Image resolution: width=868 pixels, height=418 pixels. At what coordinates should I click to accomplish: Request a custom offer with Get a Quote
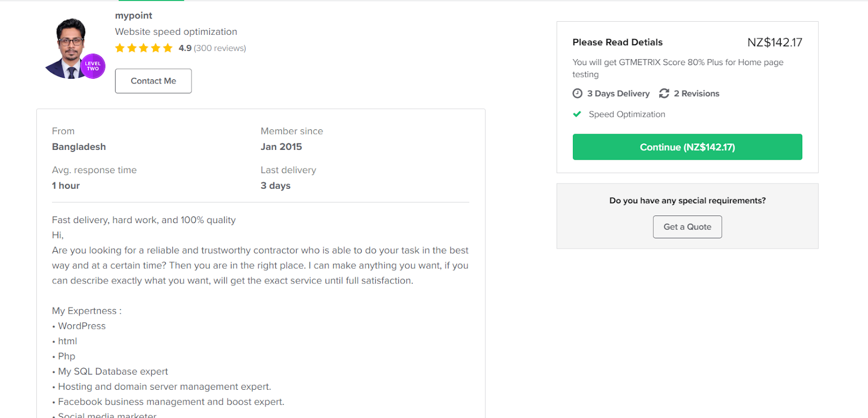(x=687, y=227)
